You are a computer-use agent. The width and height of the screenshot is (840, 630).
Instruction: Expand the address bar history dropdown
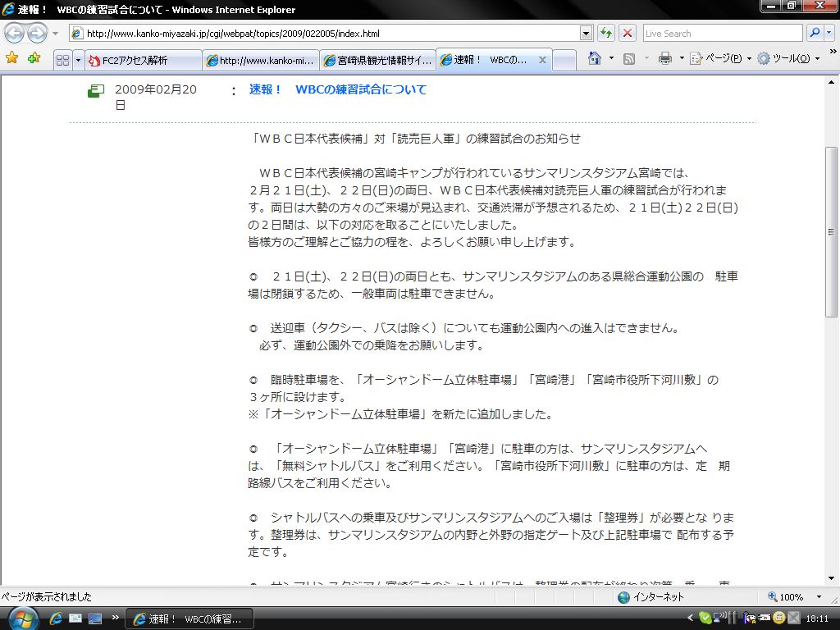click(586, 33)
